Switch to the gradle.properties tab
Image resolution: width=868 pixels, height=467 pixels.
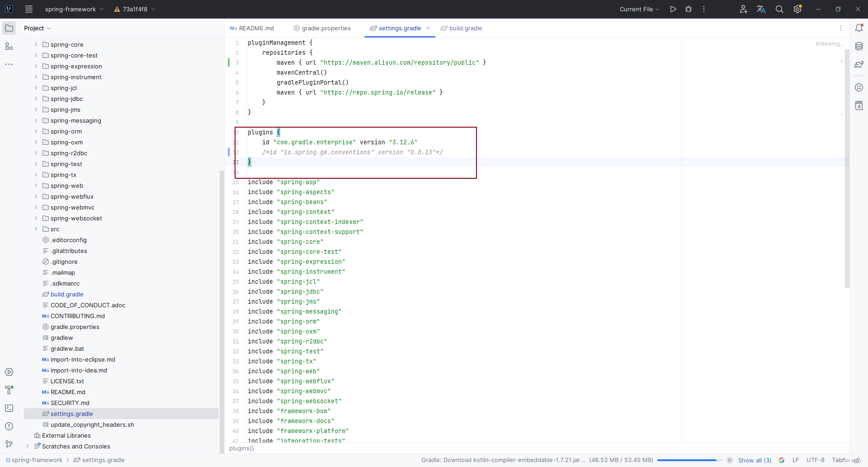pyautogui.click(x=322, y=28)
